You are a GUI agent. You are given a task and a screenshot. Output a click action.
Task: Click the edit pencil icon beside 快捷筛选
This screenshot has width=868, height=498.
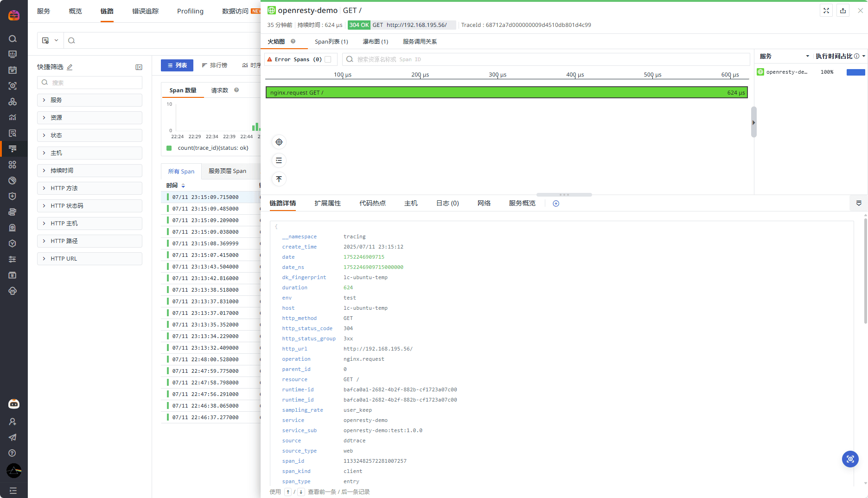pos(70,67)
